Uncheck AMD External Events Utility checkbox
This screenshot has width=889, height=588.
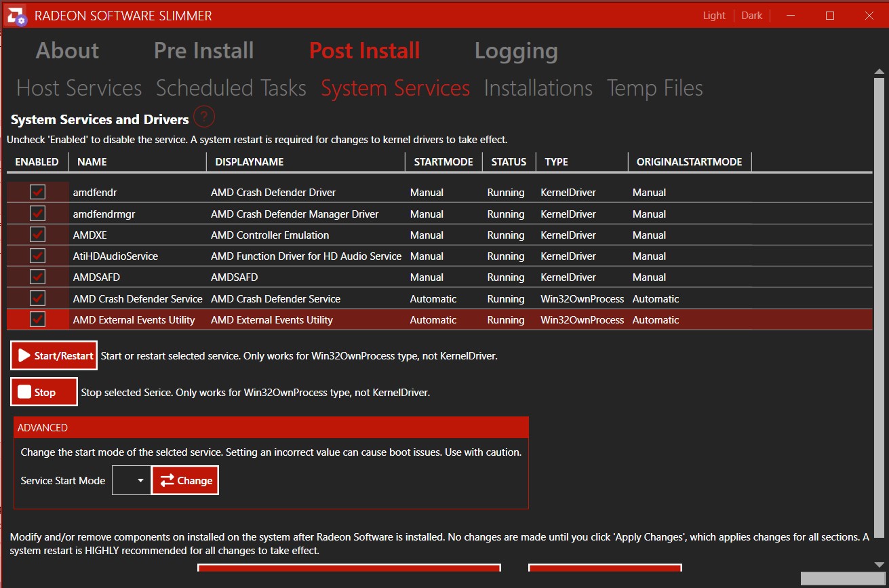37,319
